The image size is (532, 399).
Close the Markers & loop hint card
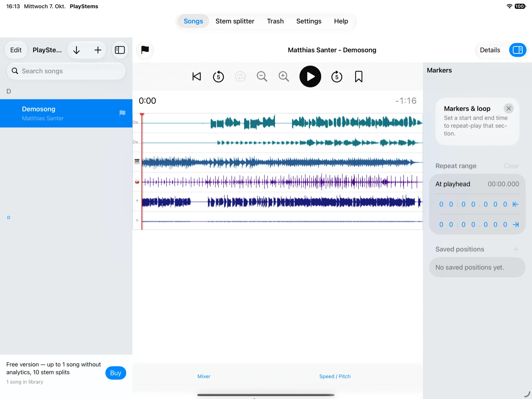(508, 108)
